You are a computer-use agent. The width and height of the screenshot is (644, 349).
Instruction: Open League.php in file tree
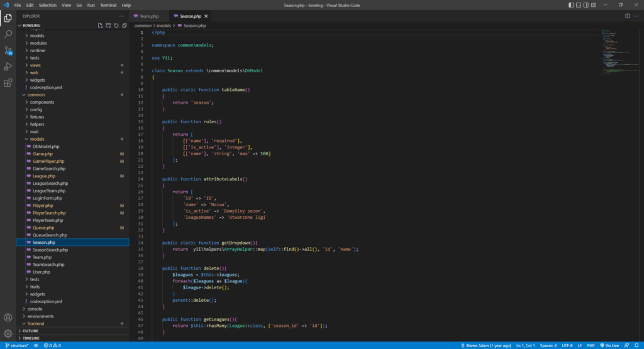tap(72, 176)
